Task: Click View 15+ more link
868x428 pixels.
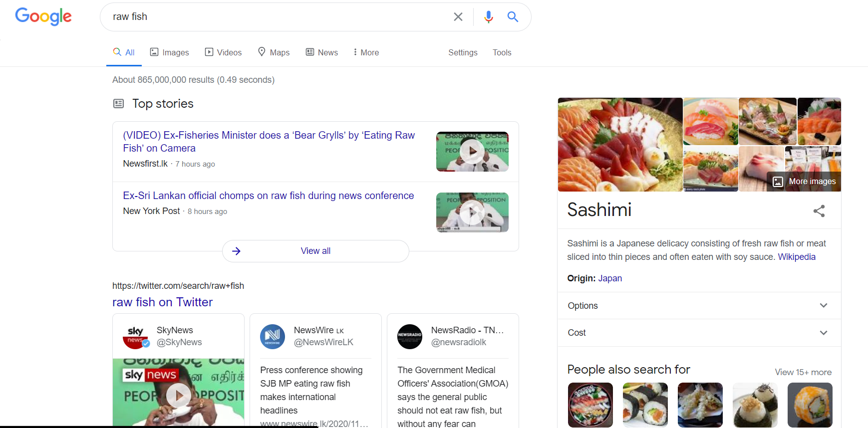Action: (x=803, y=372)
